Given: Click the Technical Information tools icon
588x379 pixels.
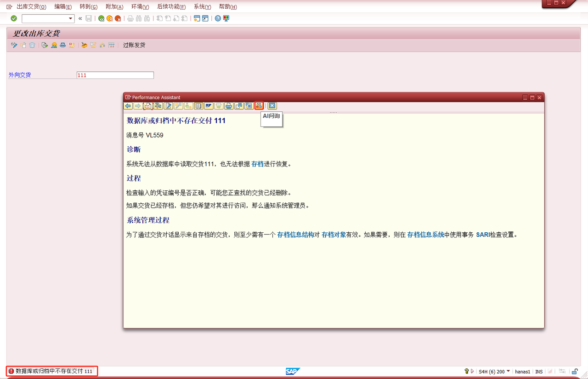Looking at the screenshot, I should (x=158, y=106).
